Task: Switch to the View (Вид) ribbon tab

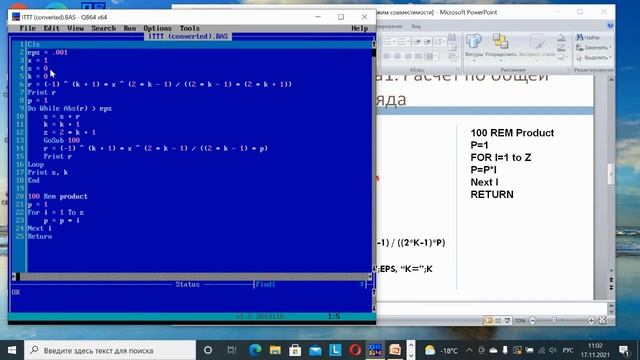Action: click(416, 26)
